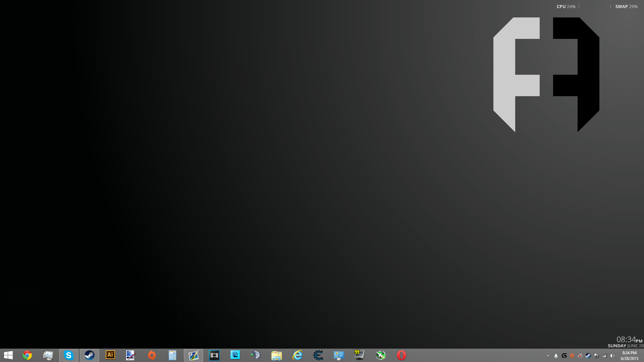Viewport: 644px width, 362px height.
Task: Open the film strip video app
Action: pyautogui.click(x=214, y=355)
